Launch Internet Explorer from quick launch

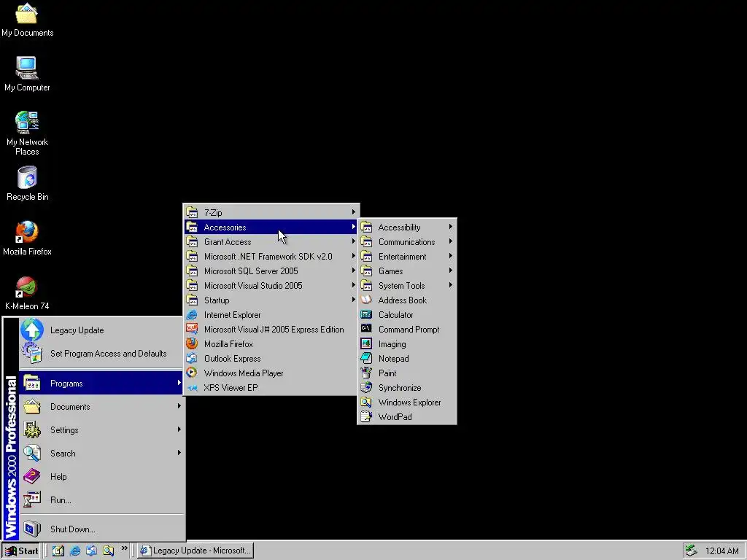pos(75,551)
